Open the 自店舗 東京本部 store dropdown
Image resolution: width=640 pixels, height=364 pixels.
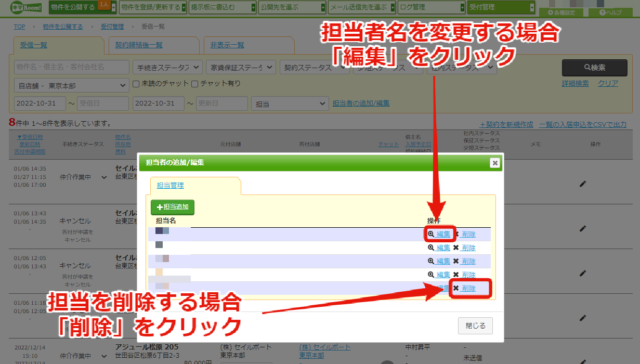point(72,85)
